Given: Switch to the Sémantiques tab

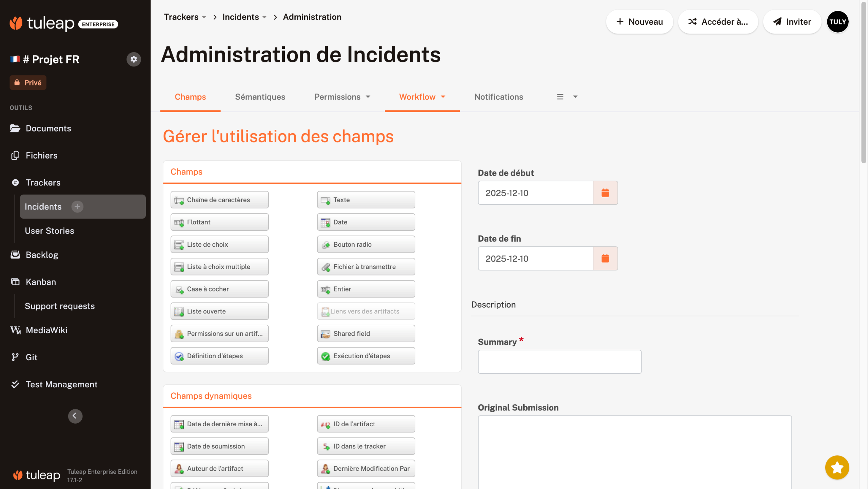Looking at the screenshot, I should click(x=260, y=97).
